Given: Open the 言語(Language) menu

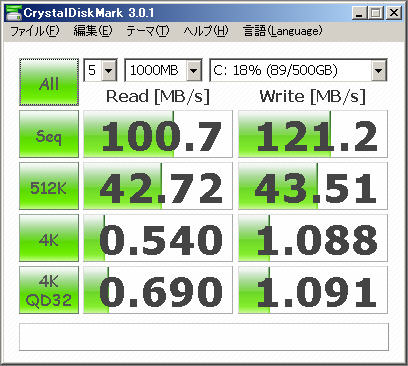Looking at the screenshot, I should tap(283, 31).
